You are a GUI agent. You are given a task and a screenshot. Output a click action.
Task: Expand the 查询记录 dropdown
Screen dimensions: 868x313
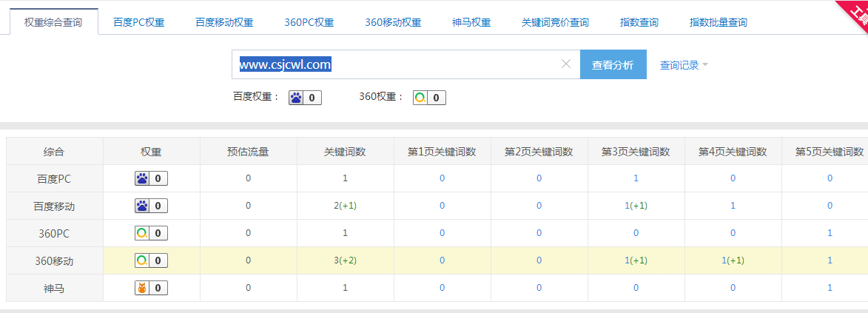pyautogui.click(x=684, y=65)
